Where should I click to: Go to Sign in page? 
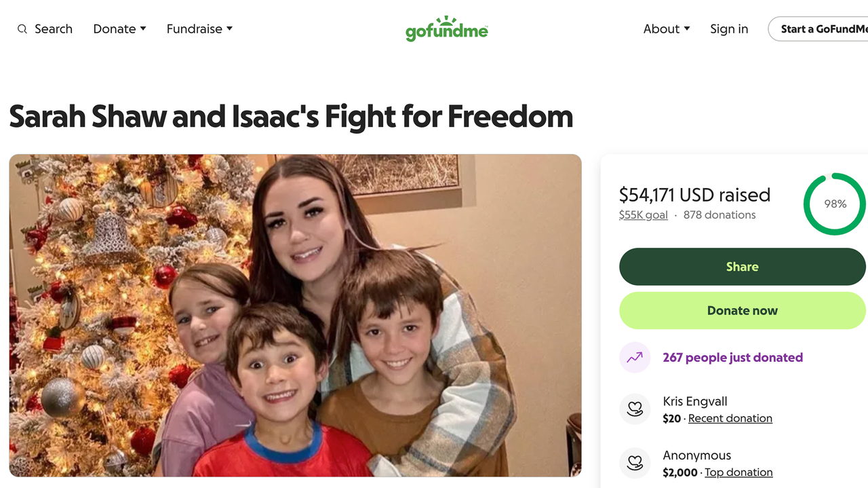tap(729, 29)
